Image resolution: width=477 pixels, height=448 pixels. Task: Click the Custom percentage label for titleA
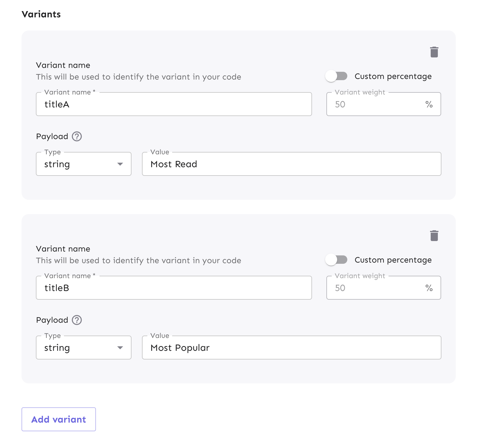pos(393,76)
